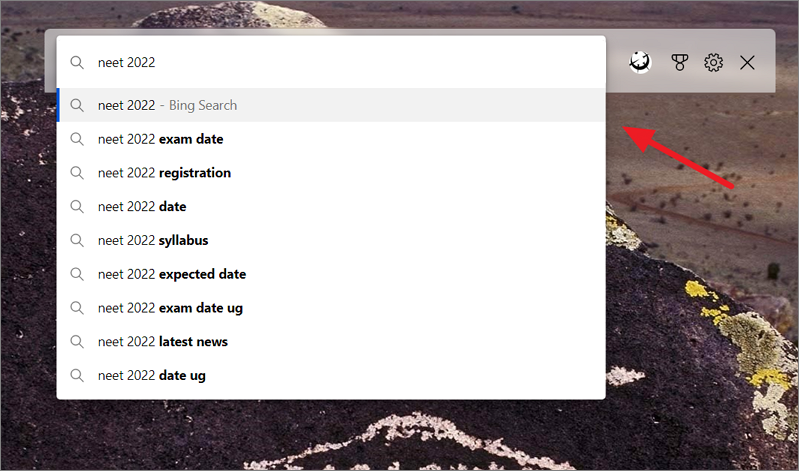Click magnifier icon beside "neet 2022 exam date ug"
The height and width of the screenshot is (471, 799).
coord(77,308)
